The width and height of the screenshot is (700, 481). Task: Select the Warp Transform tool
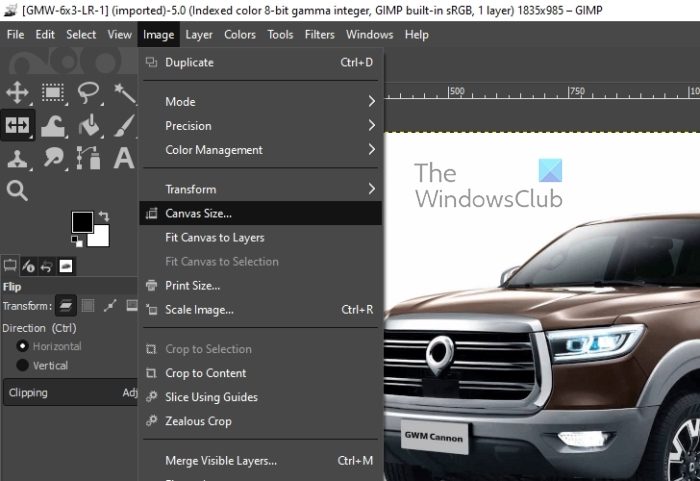coord(53,125)
